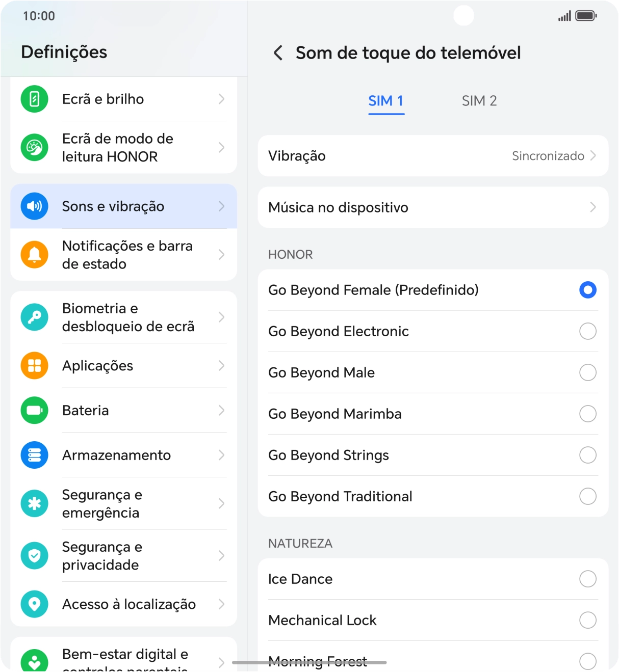Tap the Ecrã e brilho icon
Viewport: 619px width, 672px height.
pyautogui.click(x=35, y=99)
